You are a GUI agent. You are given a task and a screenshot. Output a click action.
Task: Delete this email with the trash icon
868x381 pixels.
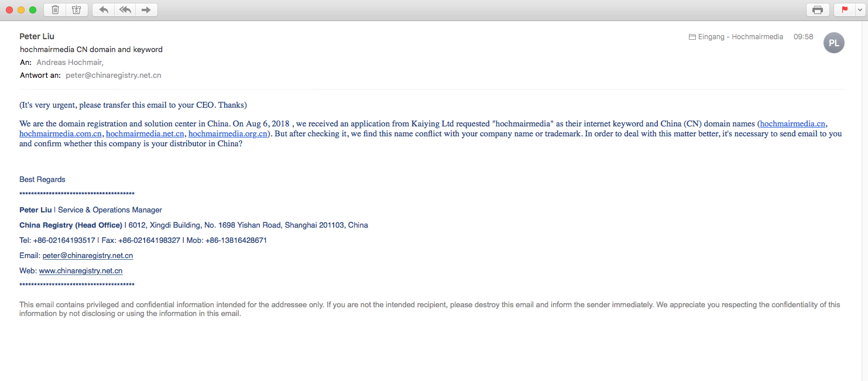point(55,10)
